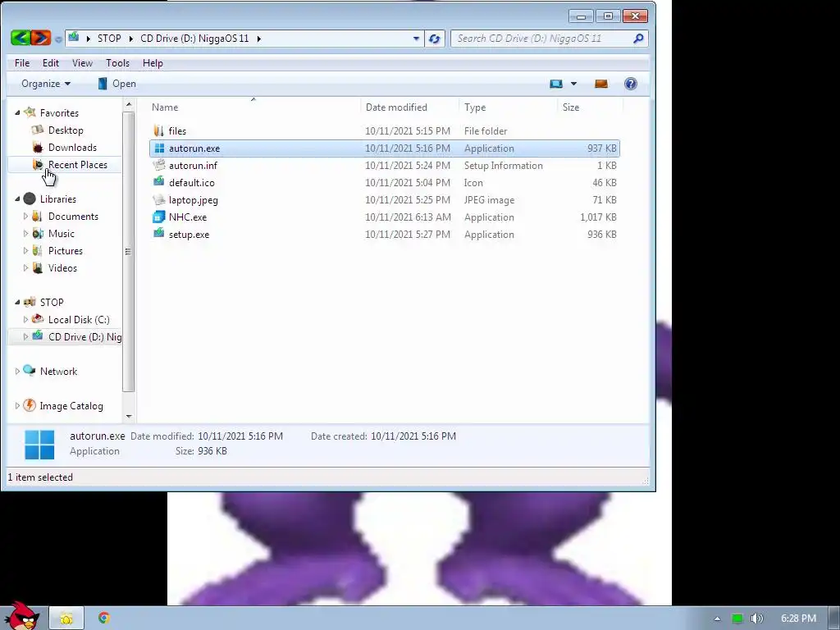Change view using the views icon

click(x=556, y=84)
